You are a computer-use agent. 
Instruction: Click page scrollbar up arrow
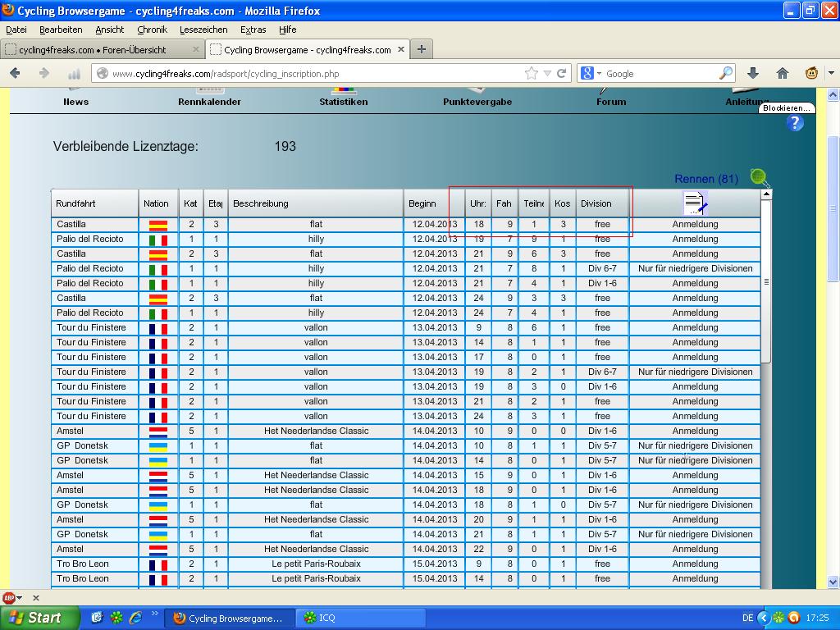tap(833, 94)
